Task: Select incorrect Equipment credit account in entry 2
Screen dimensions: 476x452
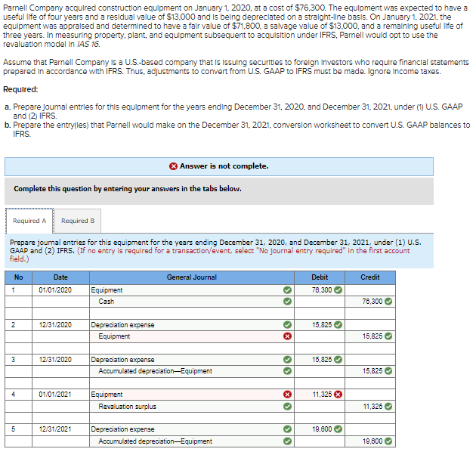Action: pos(192,336)
